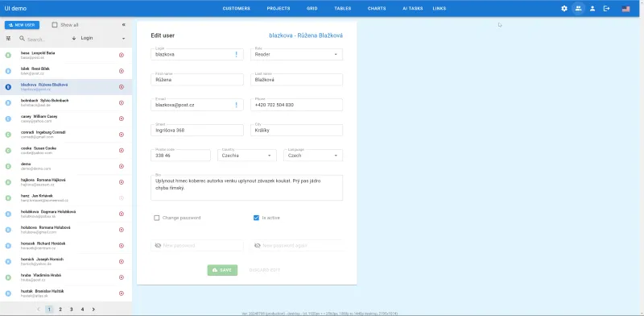Image resolution: width=644 pixels, height=316 pixels.
Task: Open the Charts menu item
Action: 377,9
